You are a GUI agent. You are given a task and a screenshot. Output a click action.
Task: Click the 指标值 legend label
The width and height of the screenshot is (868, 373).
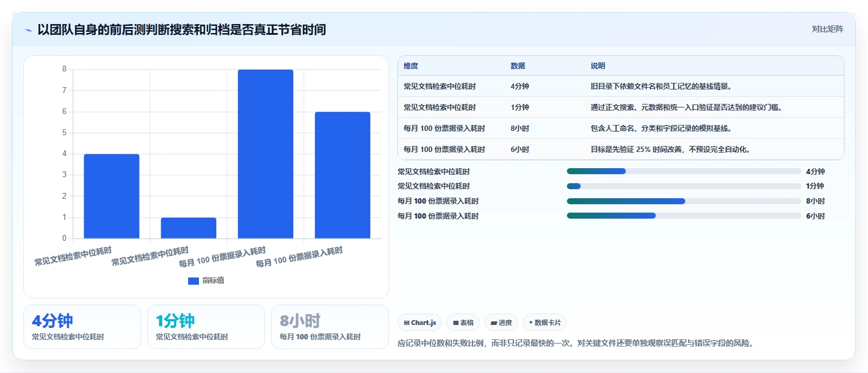click(213, 281)
